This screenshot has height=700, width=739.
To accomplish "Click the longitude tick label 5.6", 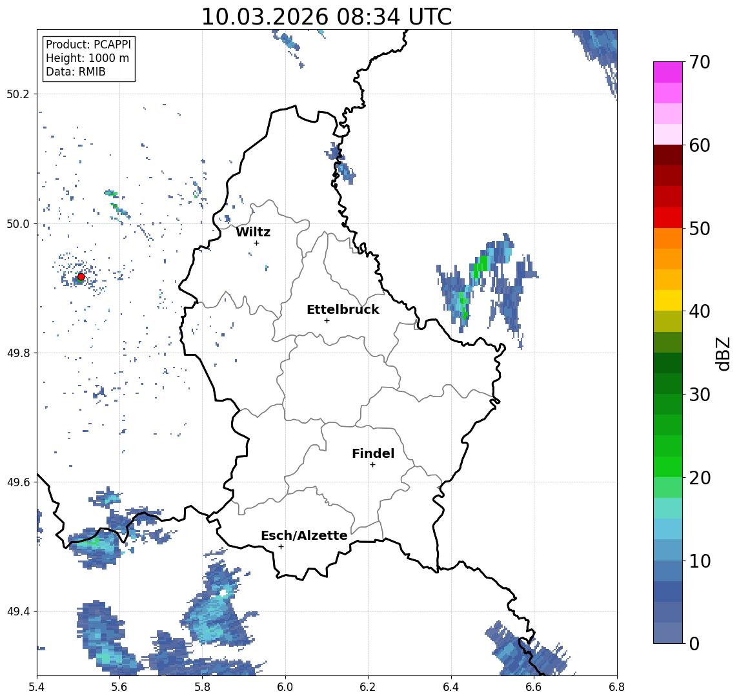I will point(119,687).
